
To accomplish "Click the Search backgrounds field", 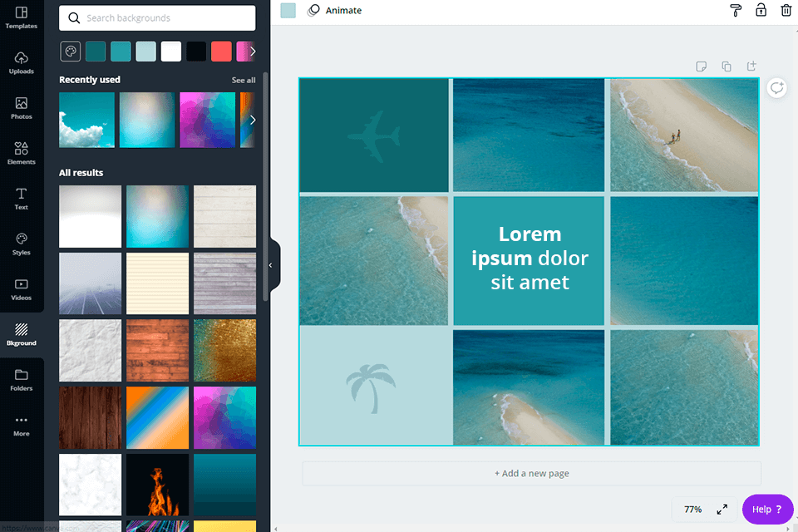I will click(x=158, y=18).
